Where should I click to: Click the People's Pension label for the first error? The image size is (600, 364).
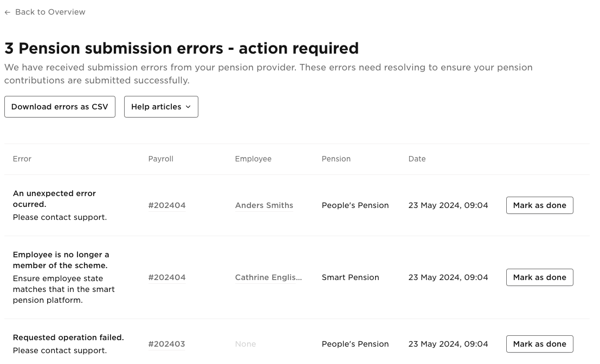coord(355,205)
